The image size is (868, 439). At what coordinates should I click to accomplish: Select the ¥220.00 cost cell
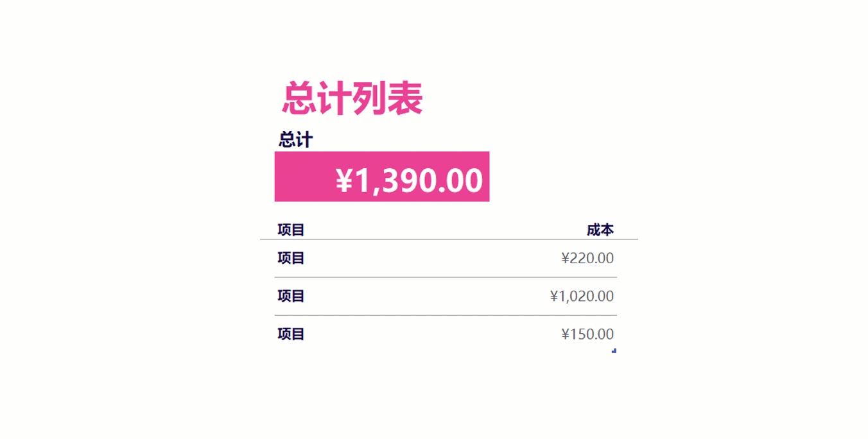(x=587, y=258)
